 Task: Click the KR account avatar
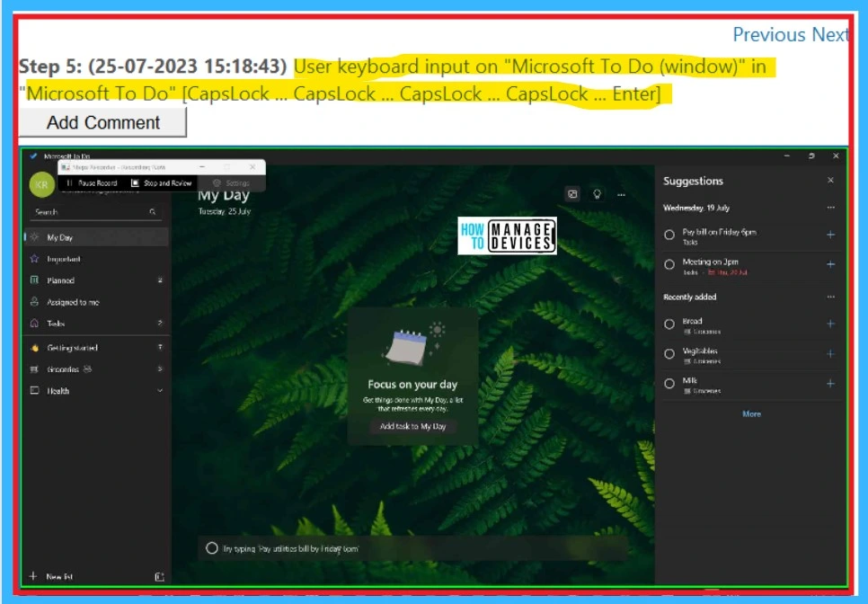(x=41, y=185)
